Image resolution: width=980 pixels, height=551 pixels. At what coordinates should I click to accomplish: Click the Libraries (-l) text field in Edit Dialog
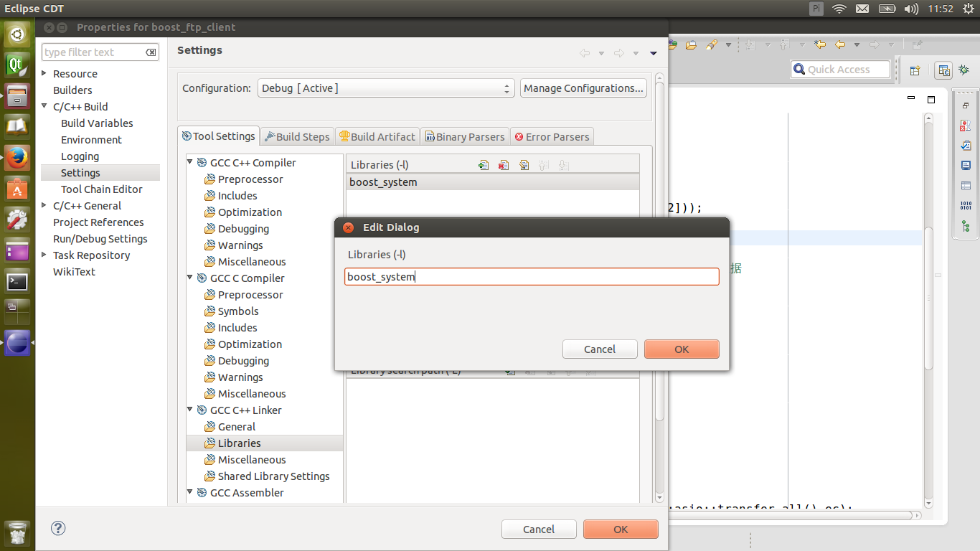[532, 277]
